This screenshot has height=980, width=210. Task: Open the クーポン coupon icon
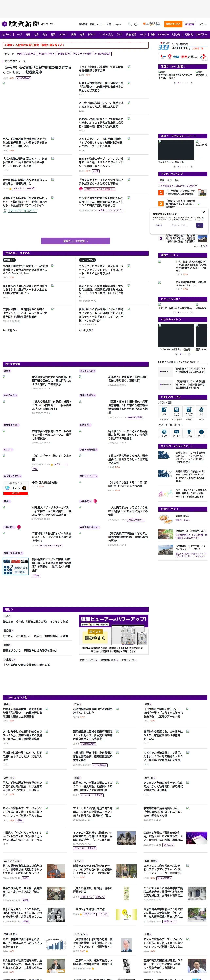pos(176,433)
